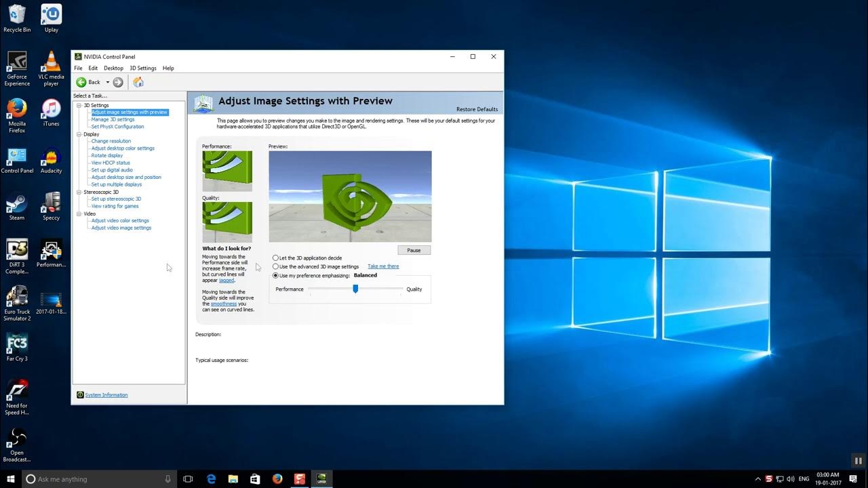Select the Audacity desktop icon
The image size is (868, 488).
click(x=51, y=159)
